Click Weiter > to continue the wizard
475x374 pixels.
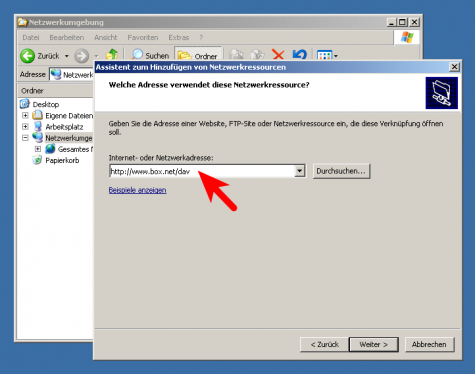(373, 344)
